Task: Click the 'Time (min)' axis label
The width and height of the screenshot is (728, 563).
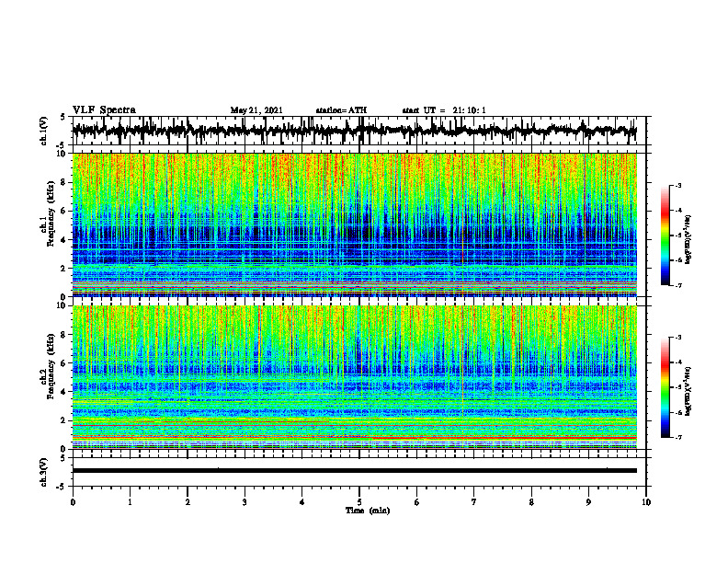Action: coord(368,511)
